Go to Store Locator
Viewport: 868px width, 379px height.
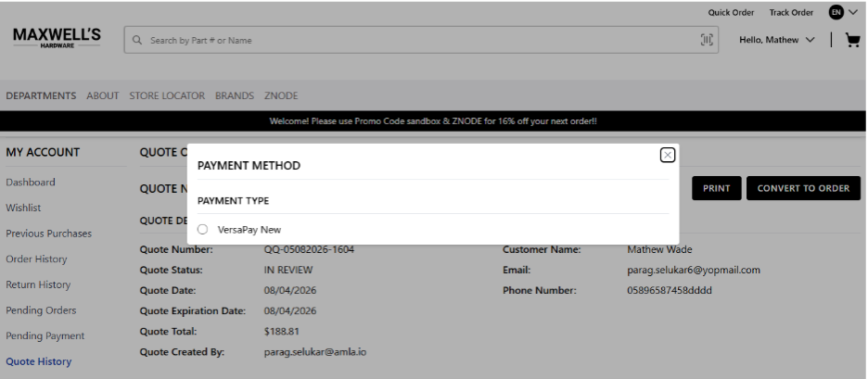[167, 95]
